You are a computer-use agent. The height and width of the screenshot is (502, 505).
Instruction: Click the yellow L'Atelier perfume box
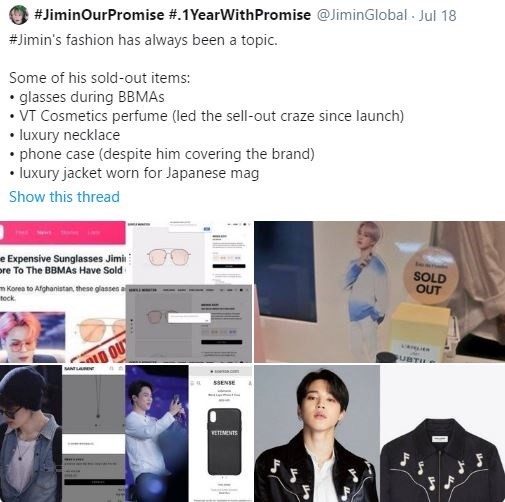click(x=420, y=332)
